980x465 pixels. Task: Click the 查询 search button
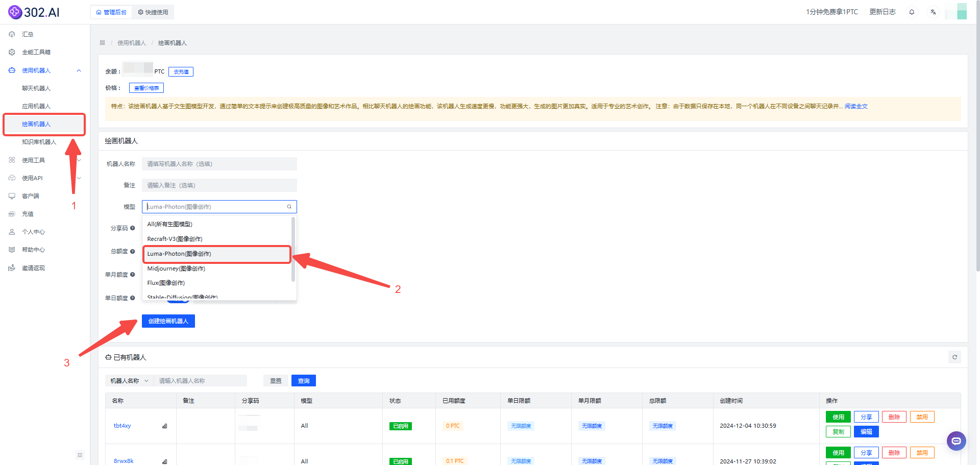[x=304, y=381]
